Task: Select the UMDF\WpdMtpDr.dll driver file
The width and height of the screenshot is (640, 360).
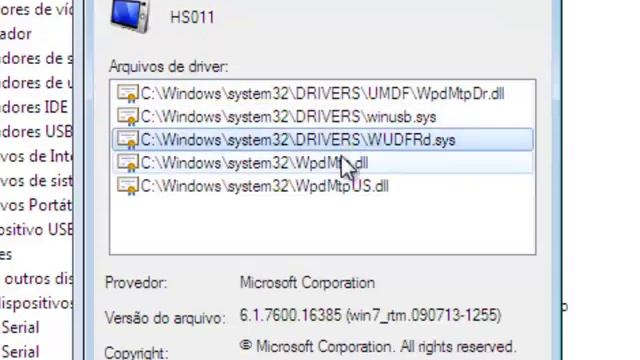Action: coord(322,94)
